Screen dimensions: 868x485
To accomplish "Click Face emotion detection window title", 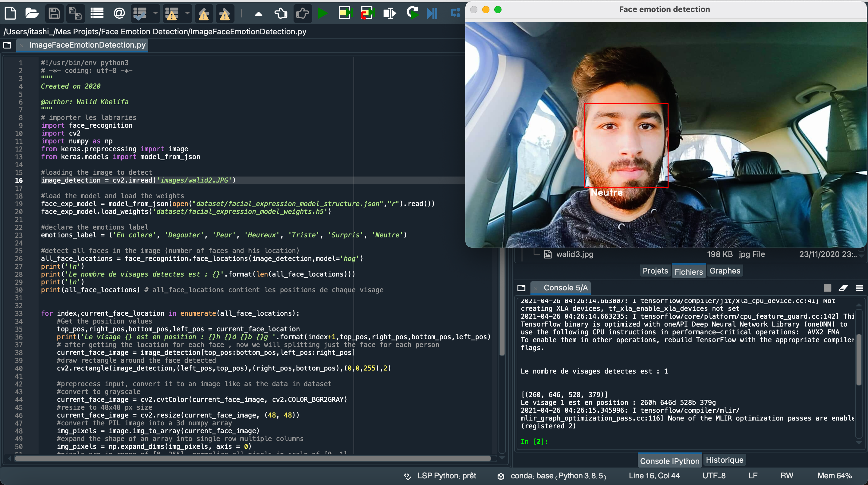I will pyautogui.click(x=664, y=9).
